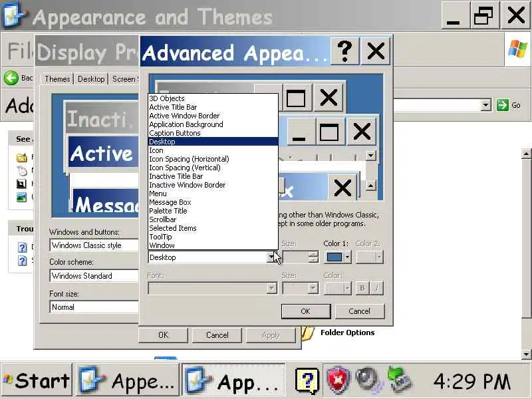Click the Windows flag logo icon

click(518, 49)
